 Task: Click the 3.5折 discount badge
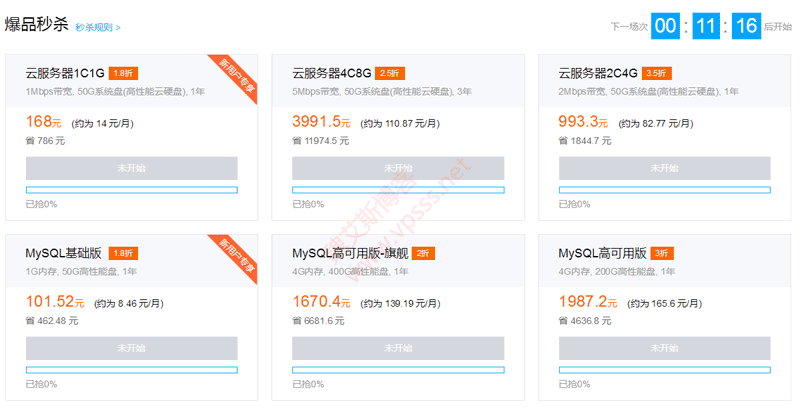click(657, 73)
